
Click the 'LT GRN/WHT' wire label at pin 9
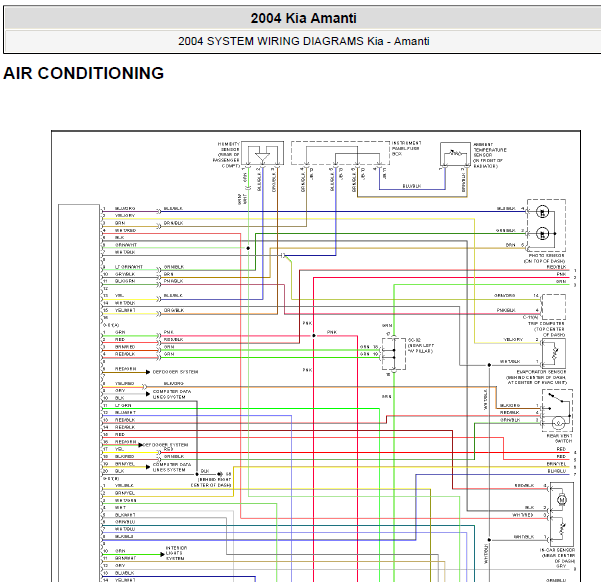tap(129, 267)
